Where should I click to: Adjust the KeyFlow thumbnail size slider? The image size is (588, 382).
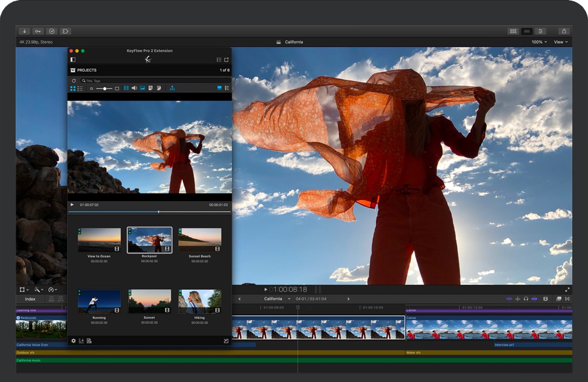pos(104,89)
